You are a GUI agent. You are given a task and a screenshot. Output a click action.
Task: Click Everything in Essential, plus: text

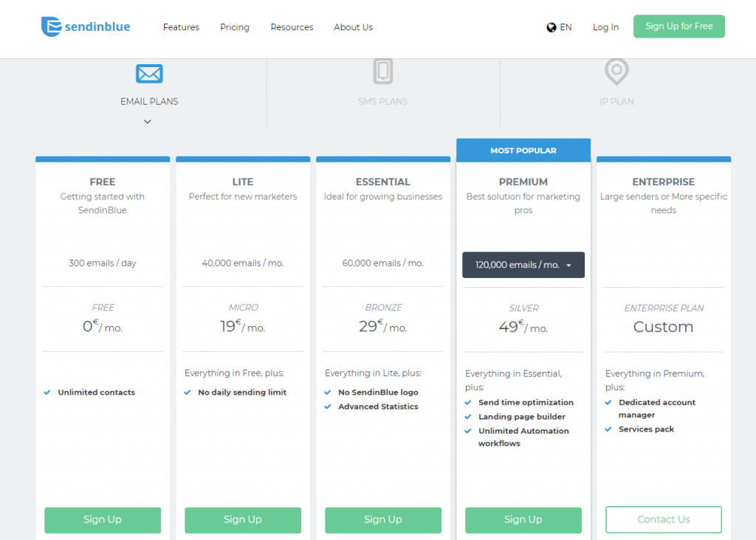click(x=514, y=380)
